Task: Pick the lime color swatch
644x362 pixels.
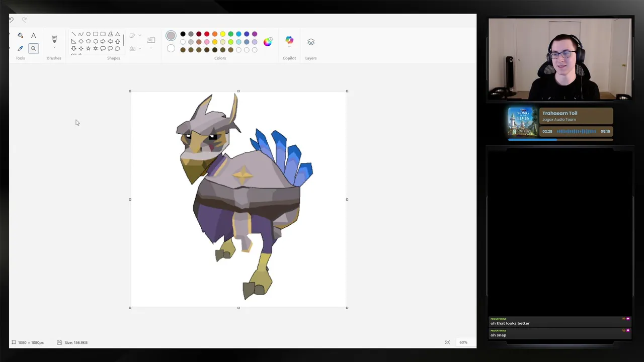Action: (230, 42)
